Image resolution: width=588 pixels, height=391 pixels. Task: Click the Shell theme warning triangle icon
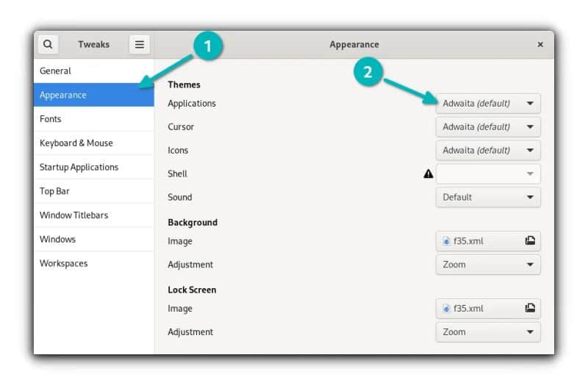pos(428,174)
